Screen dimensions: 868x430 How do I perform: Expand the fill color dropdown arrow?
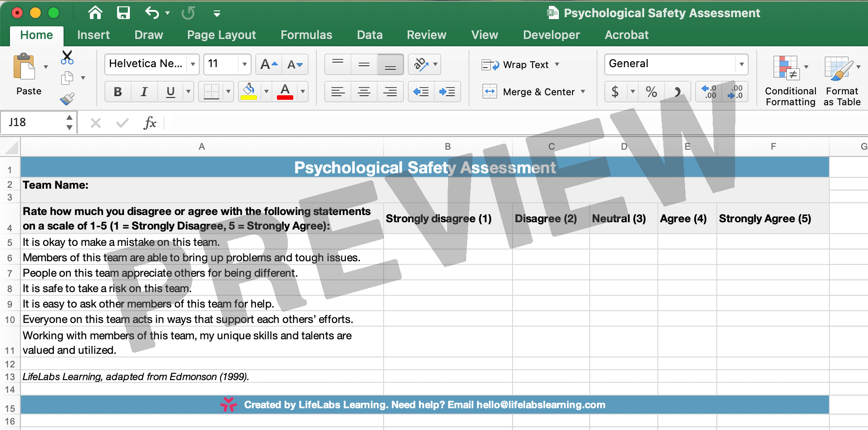tap(266, 91)
